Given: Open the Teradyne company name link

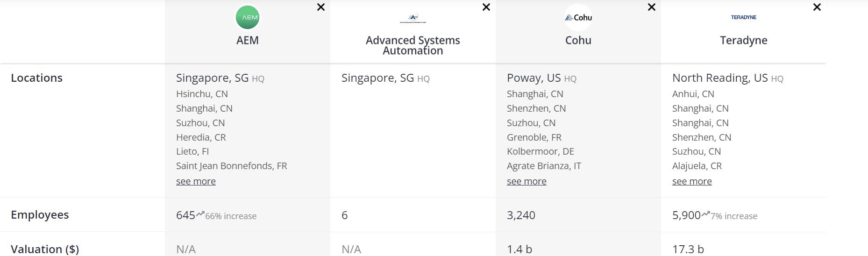Looking at the screenshot, I should click(743, 40).
